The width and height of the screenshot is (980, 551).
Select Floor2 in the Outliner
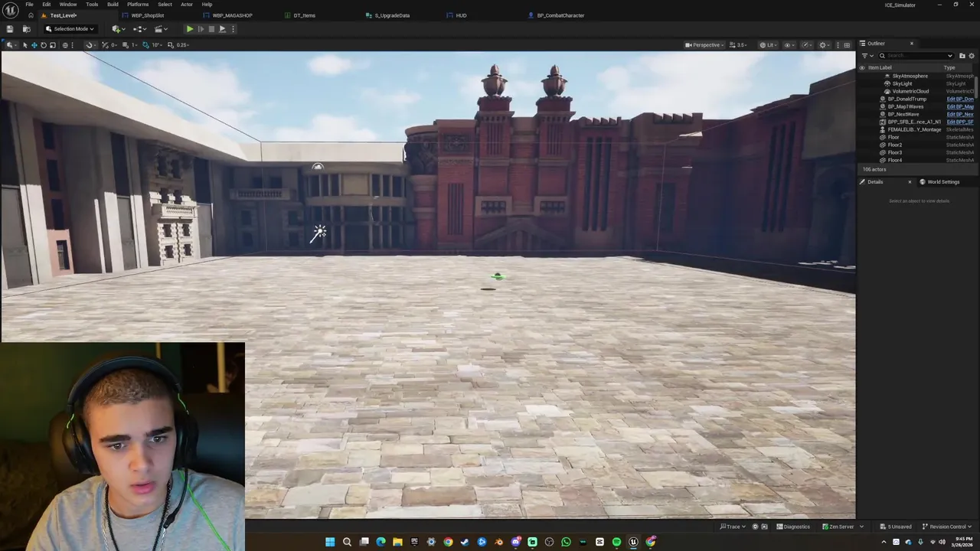tap(894, 145)
